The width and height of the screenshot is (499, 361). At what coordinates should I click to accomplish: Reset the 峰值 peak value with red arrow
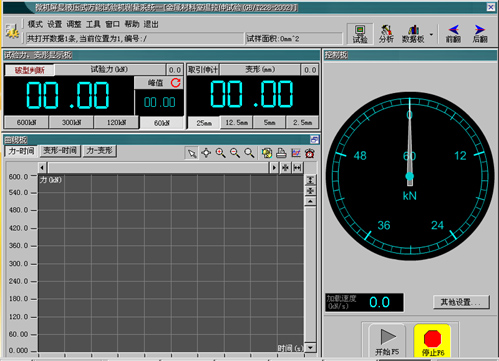pyautogui.click(x=176, y=82)
